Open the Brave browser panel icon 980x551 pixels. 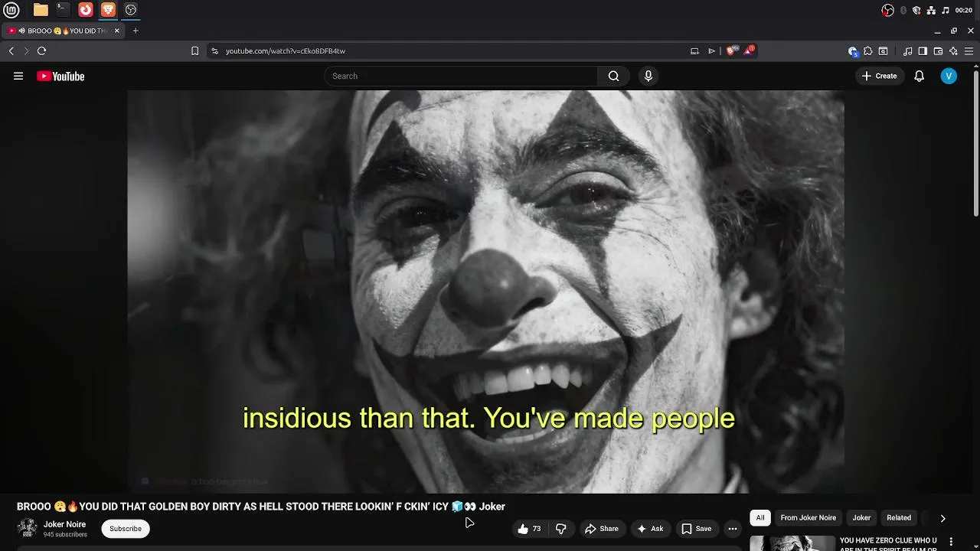coord(108,10)
